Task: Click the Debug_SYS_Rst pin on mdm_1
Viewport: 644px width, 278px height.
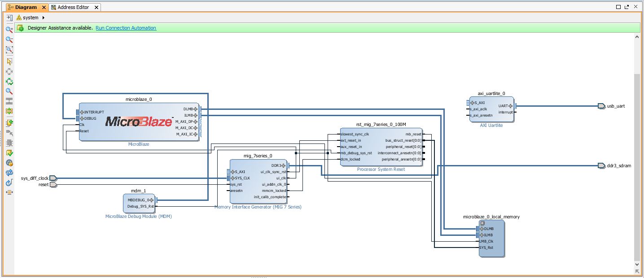Action: tap(140, 207)
